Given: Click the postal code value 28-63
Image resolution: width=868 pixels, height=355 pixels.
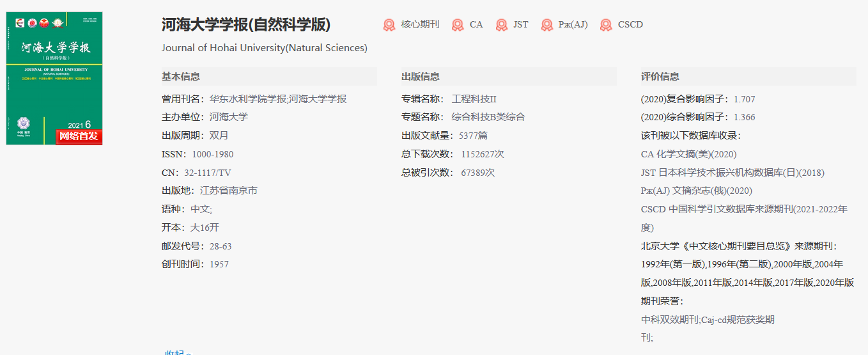Looking at the screenshot, I should (221, 246).
